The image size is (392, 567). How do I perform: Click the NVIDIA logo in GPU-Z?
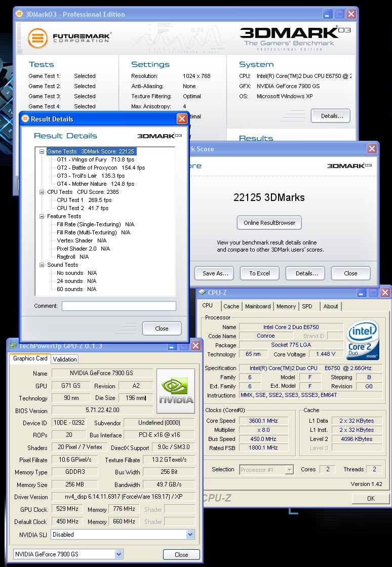pos(176,391)
